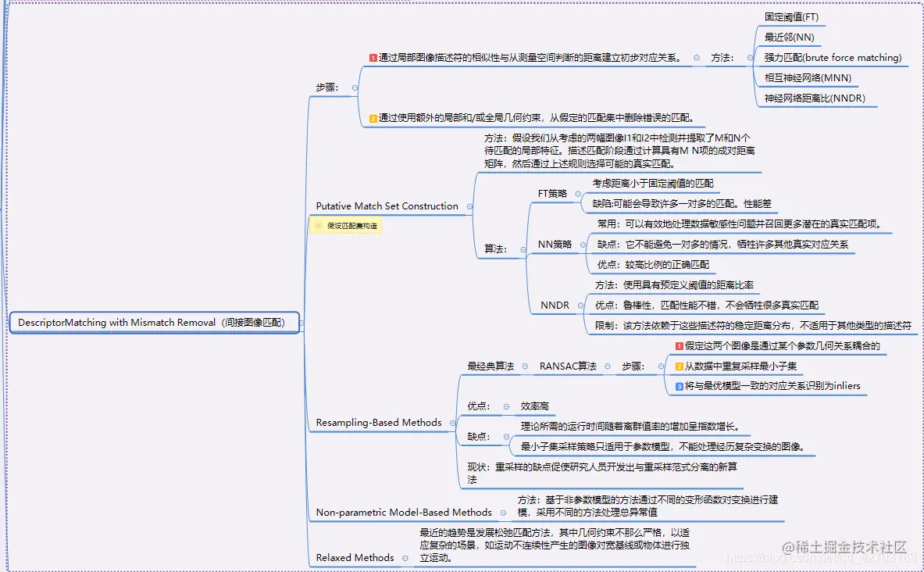Collapse the "Putative Match Set Construction" branch
This screenshot has height=572, width=924.
tap(469, 206)
